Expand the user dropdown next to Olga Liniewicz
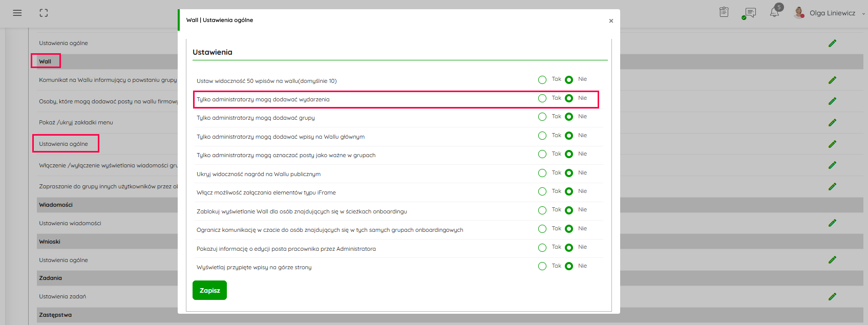 point(863,14)
